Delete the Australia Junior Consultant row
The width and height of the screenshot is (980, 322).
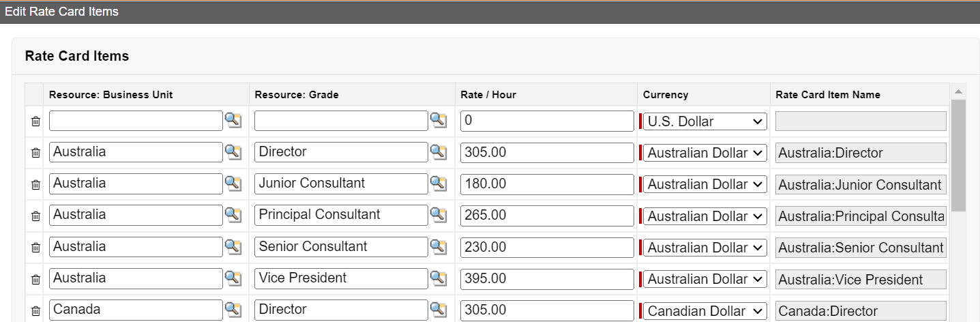click(36, 184)
